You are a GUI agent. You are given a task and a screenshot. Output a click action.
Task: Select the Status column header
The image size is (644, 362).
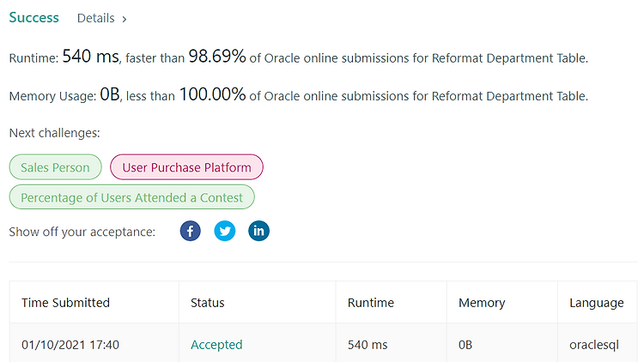click(x=208, y=303)
